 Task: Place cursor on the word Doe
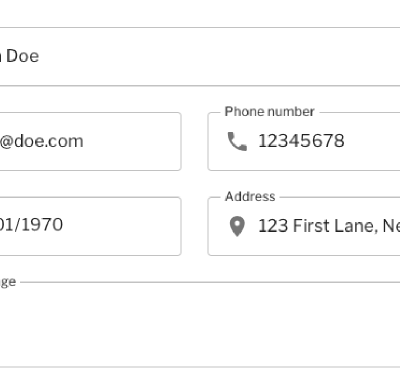23,56
